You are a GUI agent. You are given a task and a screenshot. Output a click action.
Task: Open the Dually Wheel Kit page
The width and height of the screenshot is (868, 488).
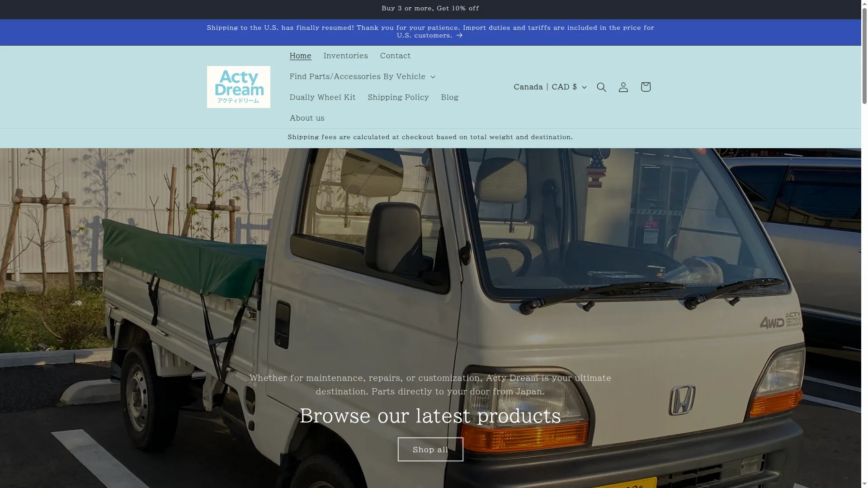tap(323, 97)
